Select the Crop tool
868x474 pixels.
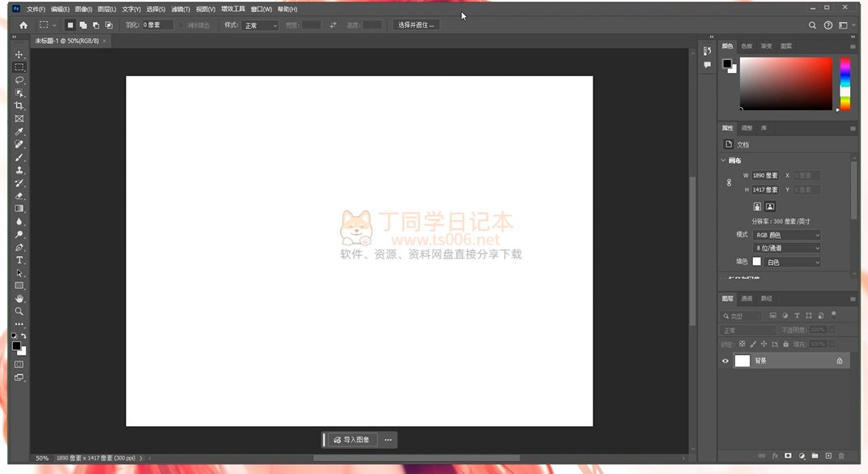[19, 106]
